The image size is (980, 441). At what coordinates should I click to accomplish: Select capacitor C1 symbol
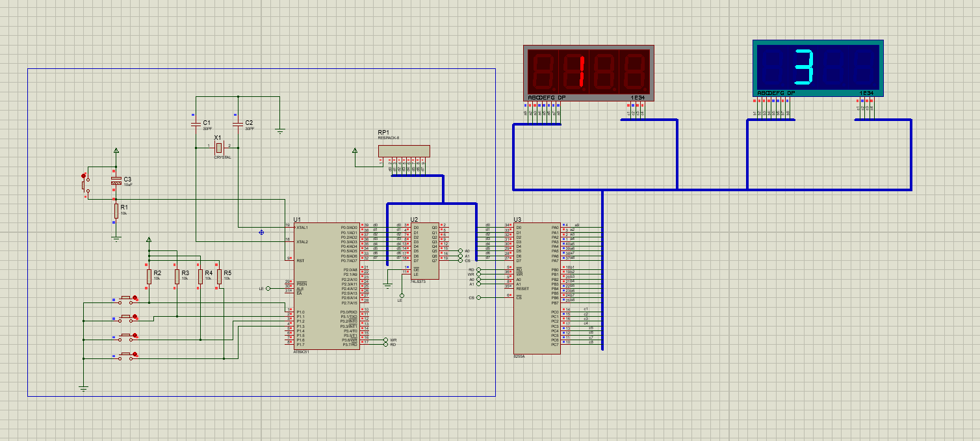pyautogui.click(x=196, y=123)
